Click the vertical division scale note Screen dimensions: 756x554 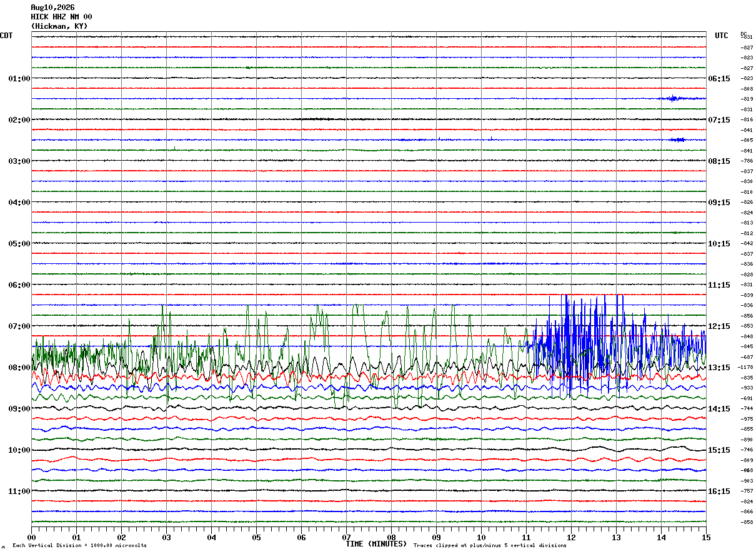tap(79, 546)
